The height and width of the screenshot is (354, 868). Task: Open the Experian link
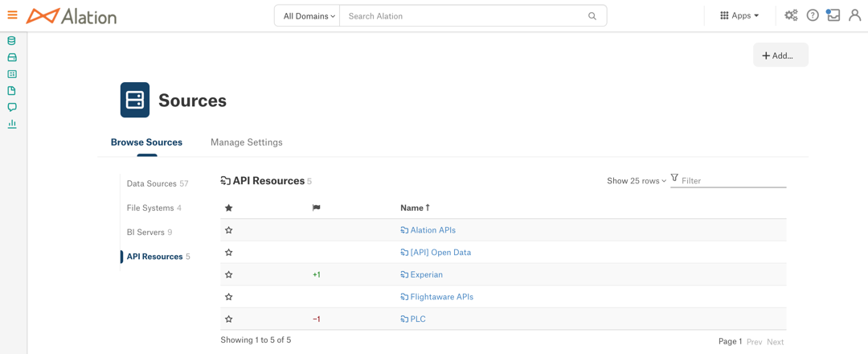coord(426,275)
